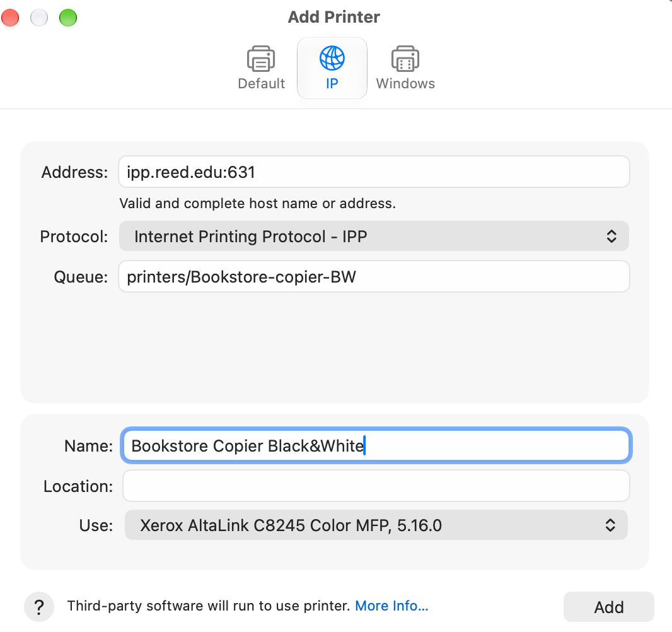Switch to the Default tab label
The width and height of the screenshot is (672, 632).
[262, 83]
